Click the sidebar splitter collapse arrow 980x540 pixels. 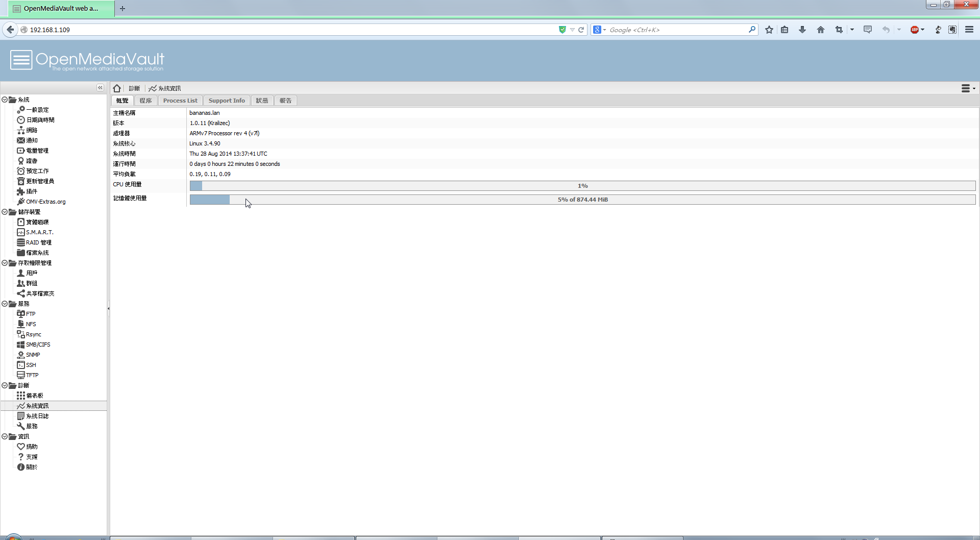(x=108, y=308)
